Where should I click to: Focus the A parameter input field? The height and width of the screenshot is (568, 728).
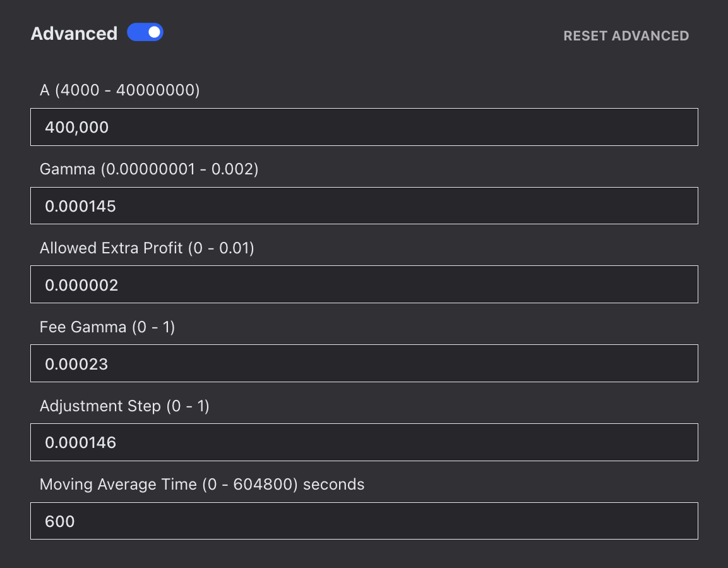[364, 127]
